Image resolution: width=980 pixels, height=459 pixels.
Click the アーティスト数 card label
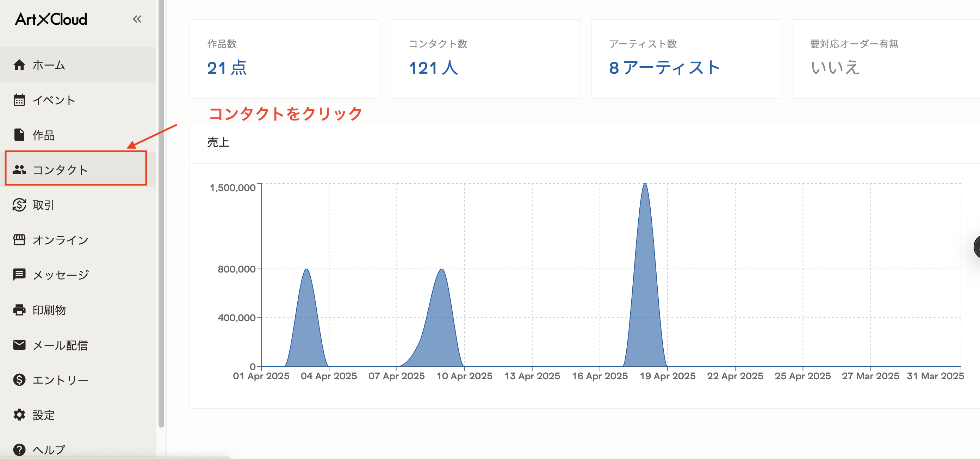tap(643, 44)
